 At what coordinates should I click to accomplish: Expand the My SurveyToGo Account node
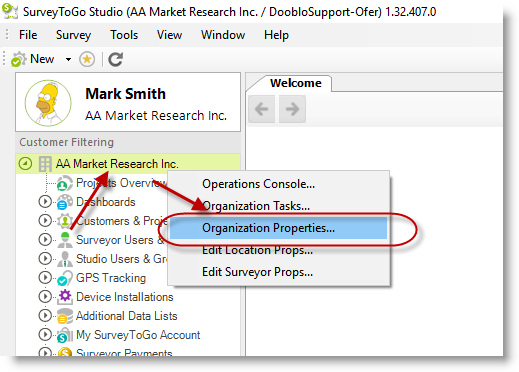point(45,335)
